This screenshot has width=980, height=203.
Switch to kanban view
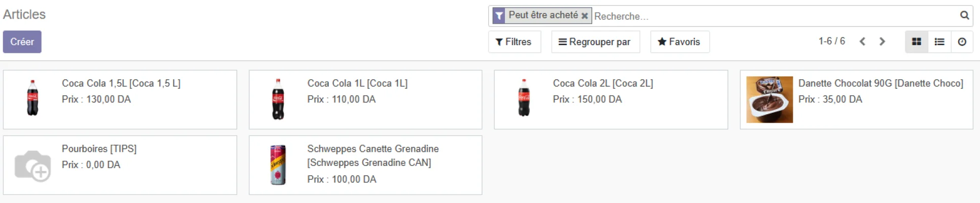(x=917, y=42)
